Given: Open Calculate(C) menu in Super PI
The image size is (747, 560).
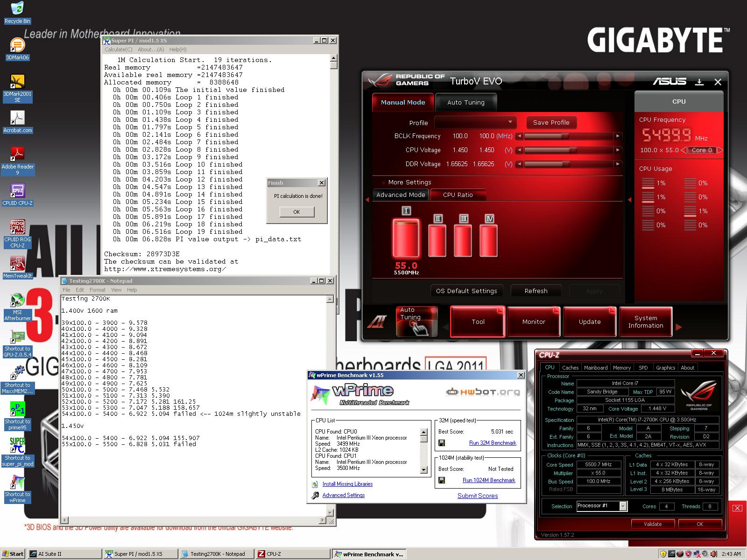Looking at the screenshot, I should click(x=119, y=49).
